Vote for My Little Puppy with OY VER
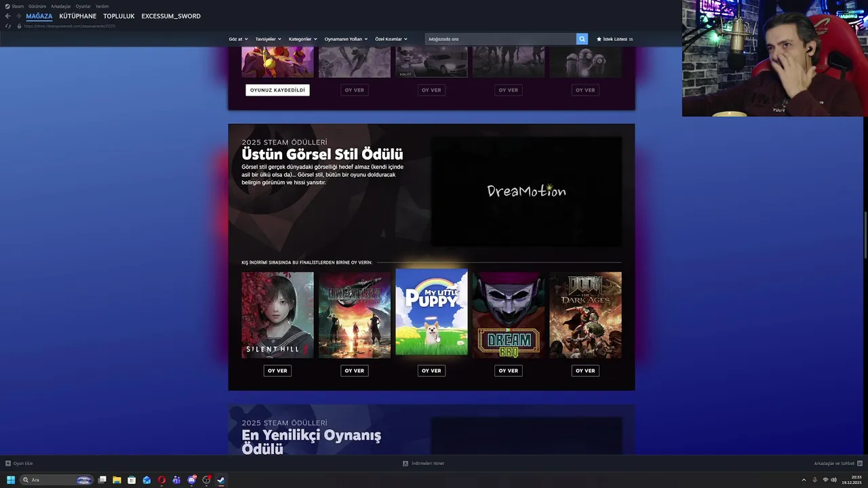868x488 pixels. (431, 371)
